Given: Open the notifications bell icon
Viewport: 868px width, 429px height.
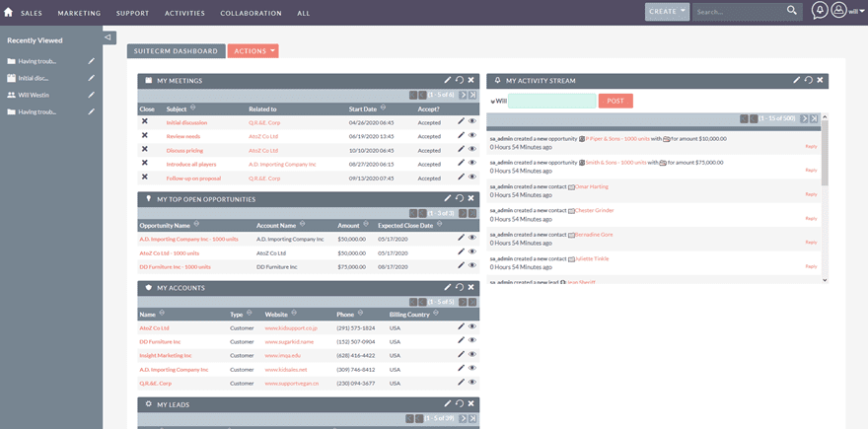Looking at the screenshot, I should click(820, 11).
